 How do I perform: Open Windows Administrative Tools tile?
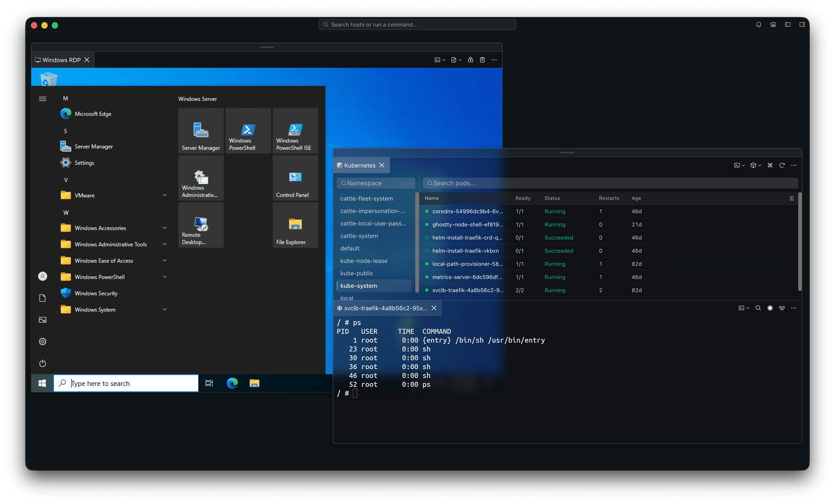[x=201, y=178]
